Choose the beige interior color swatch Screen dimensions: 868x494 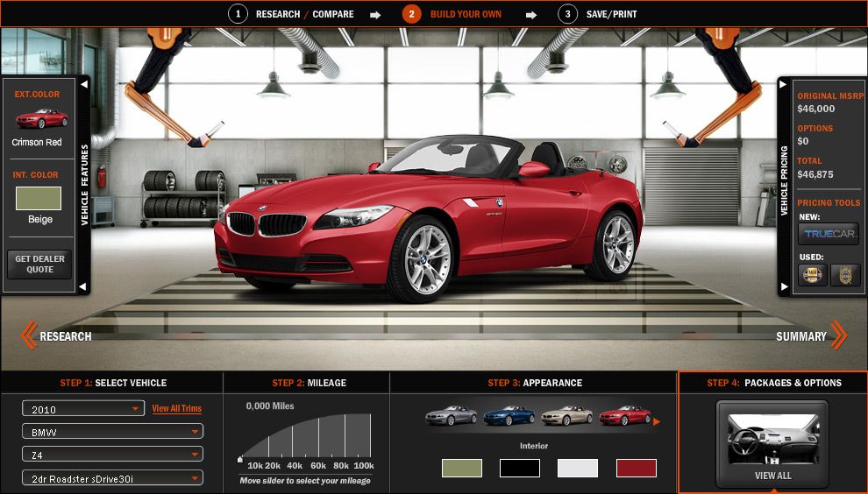[x=462, y=468]
